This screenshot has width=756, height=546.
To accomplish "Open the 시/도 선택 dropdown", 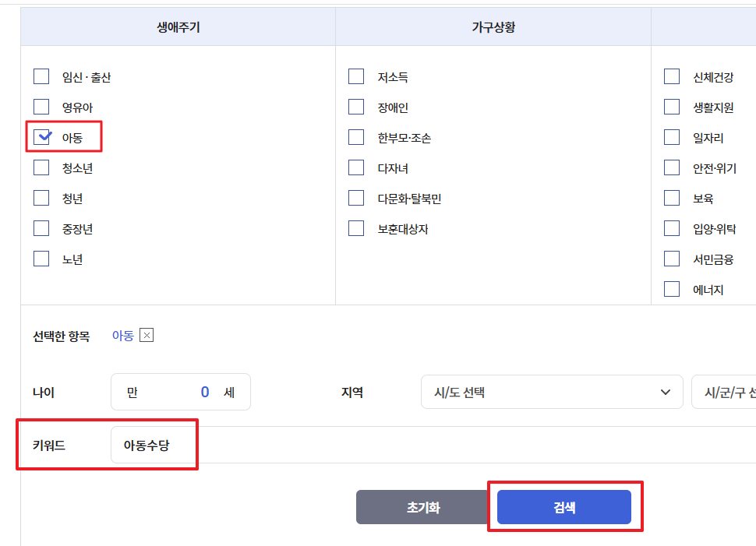I will click(x=552, y=392).
